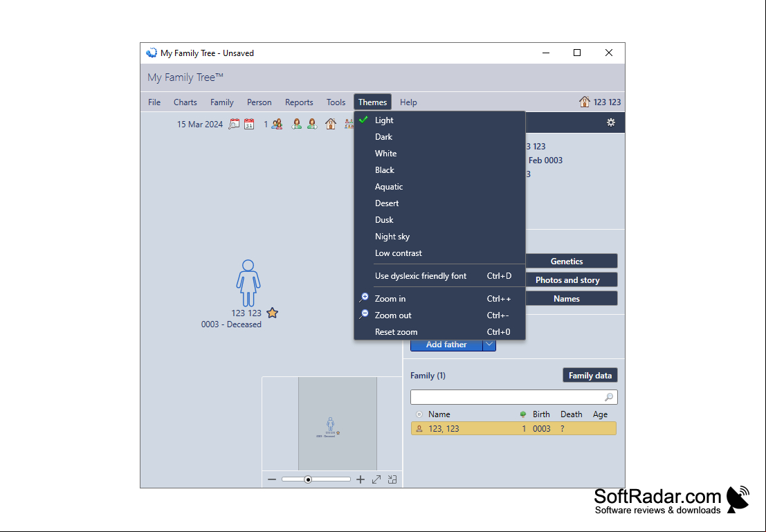Click the 15 Mar 2024 date text
The width and height of the screenshot is (766, 532).
coord(200,124)
